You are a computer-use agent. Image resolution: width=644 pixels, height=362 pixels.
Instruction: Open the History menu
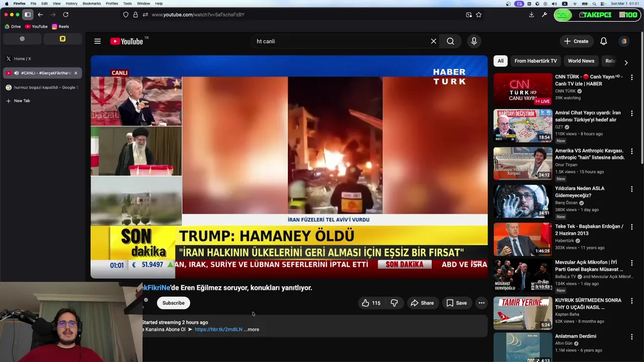(71, 4)
